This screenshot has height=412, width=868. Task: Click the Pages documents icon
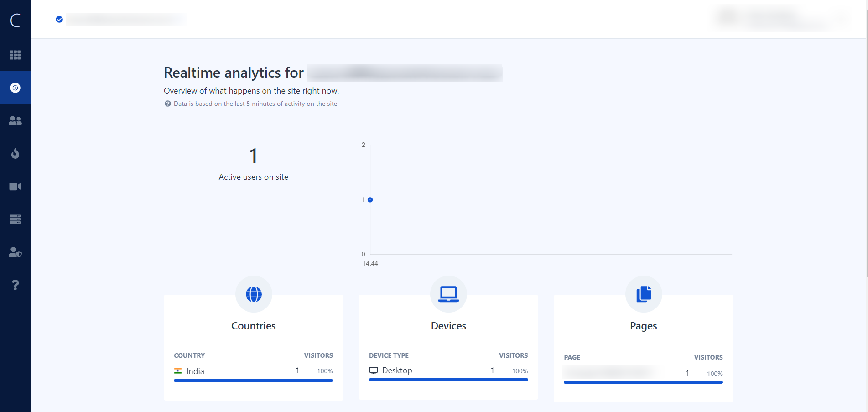(644, 294)
